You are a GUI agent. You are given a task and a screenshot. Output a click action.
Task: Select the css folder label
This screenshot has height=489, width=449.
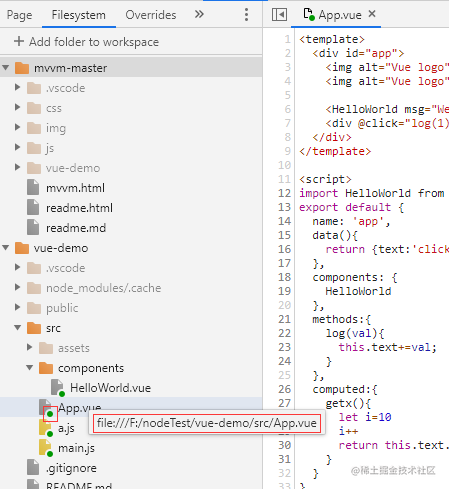(54, 108)
